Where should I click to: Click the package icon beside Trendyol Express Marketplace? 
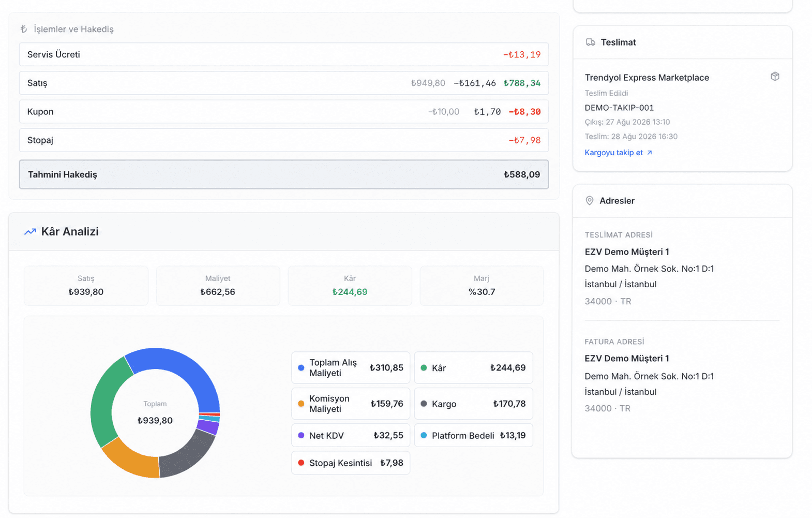pos(775,77)
